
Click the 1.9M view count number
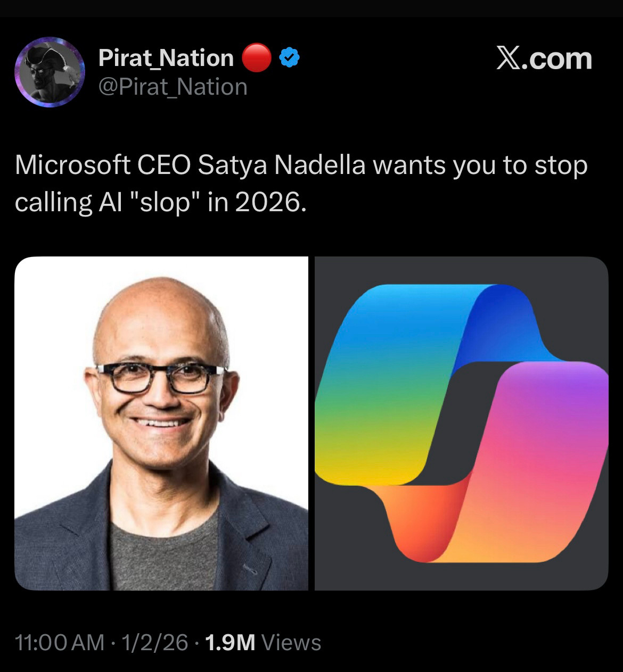230,642
